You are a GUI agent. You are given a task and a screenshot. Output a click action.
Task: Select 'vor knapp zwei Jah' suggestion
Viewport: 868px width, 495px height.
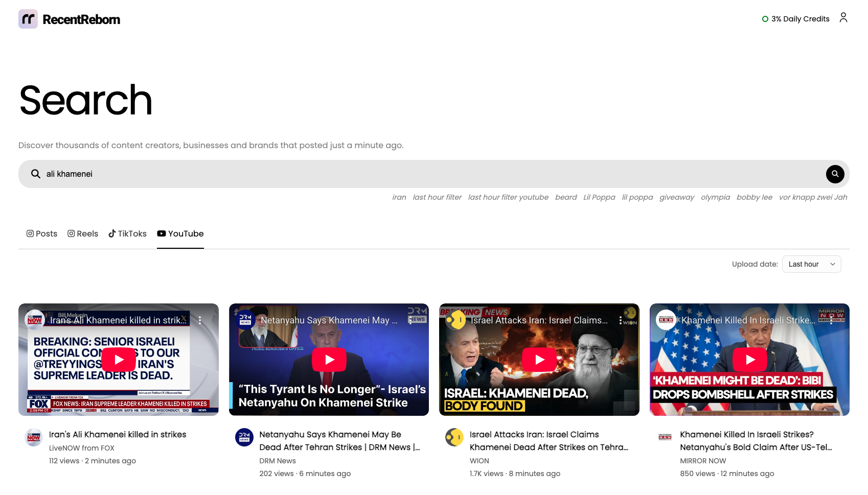[813, 197]
